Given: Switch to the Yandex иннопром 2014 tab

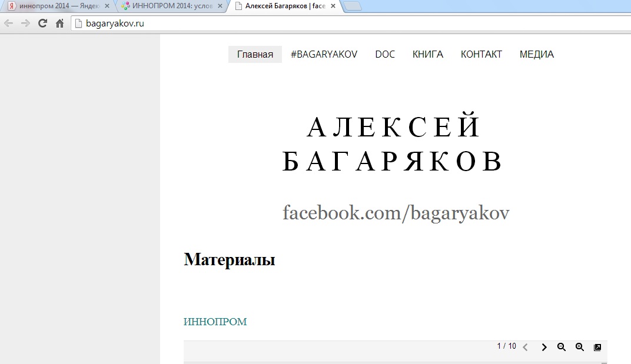Looking at the screenshot, I should coord(55,6).
